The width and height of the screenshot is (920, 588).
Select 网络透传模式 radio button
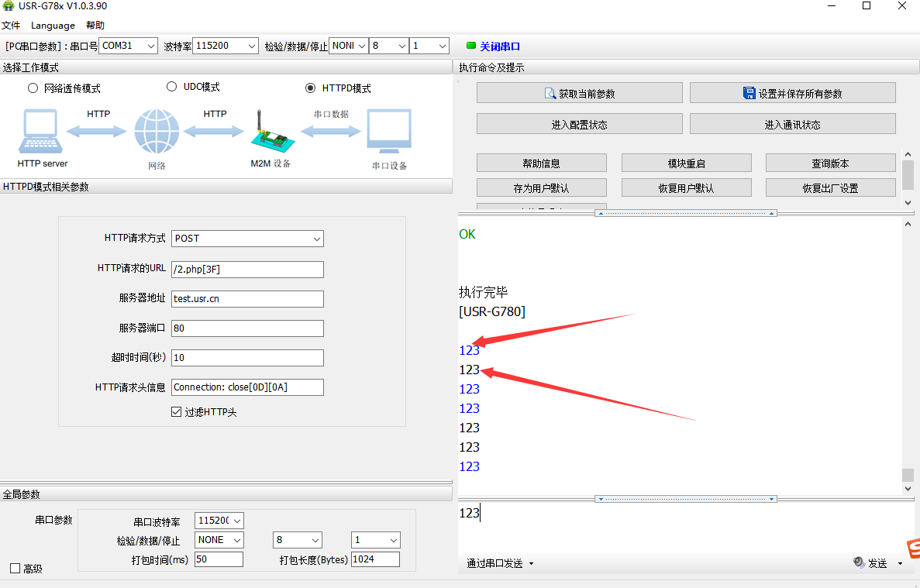(33, 88)
